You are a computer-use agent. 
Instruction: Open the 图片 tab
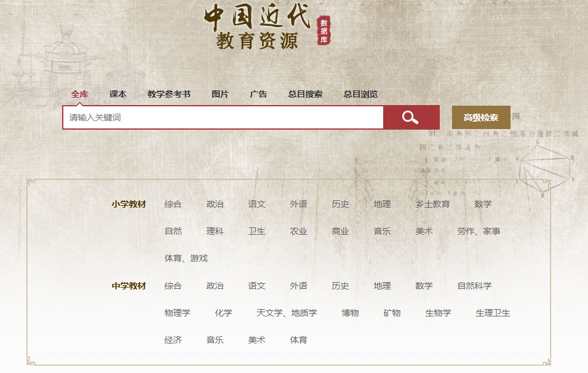coord(220,94)
